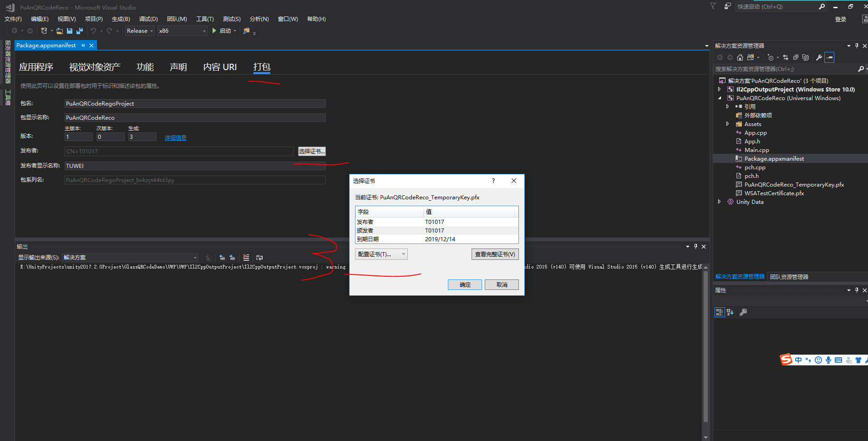
Task: Click the 选择证书... button
Action: (312, 151)
